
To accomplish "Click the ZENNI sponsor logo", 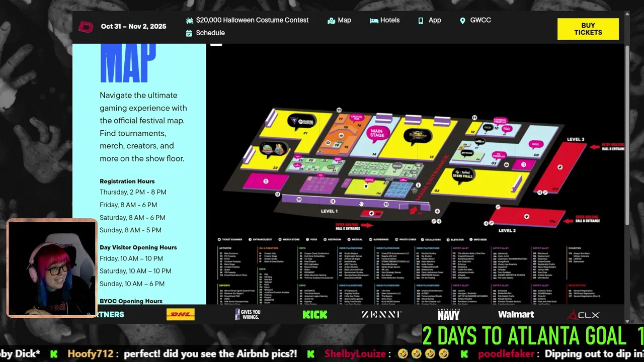I will coord(381,315).
